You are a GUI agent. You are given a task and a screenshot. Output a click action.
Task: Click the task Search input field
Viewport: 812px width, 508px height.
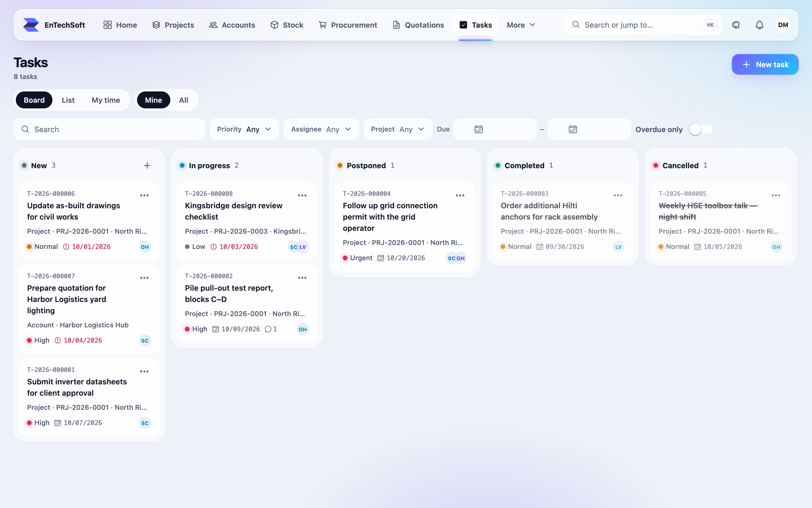[x=109, y=129]
